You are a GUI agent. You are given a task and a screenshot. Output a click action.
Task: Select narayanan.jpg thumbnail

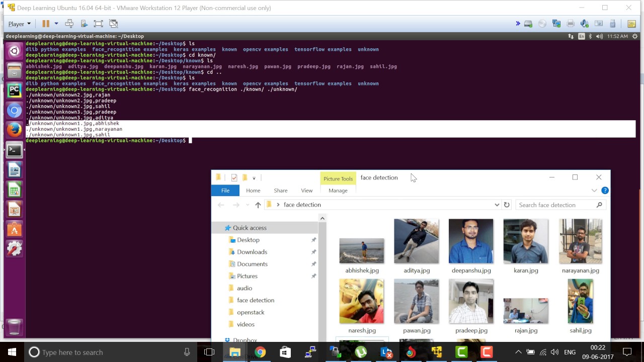(x=580, y=241)
